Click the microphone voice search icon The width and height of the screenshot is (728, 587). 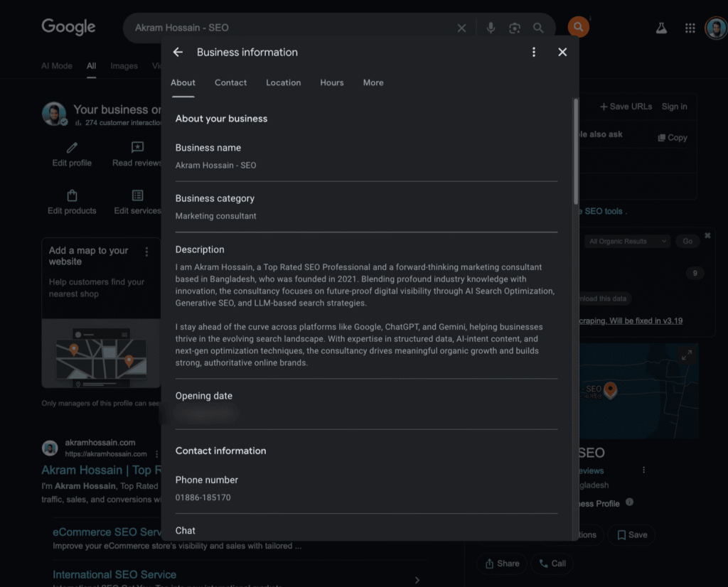point(491,28)
